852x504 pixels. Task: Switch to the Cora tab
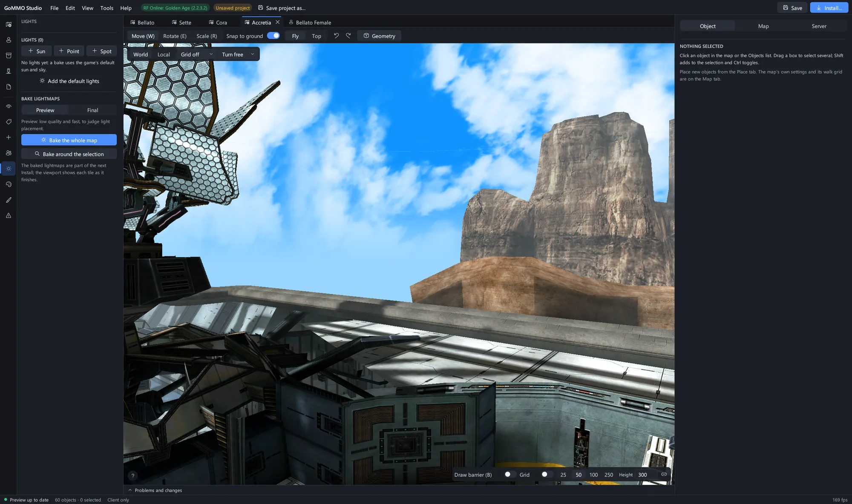(x=218, y=23)
